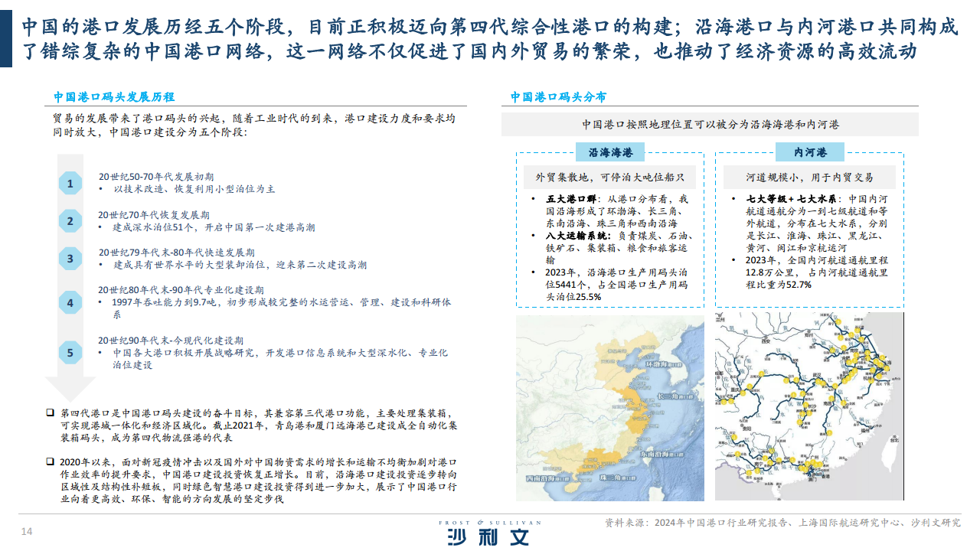Click the page number 14
The image size is (980, 551).
coord(25,531)
